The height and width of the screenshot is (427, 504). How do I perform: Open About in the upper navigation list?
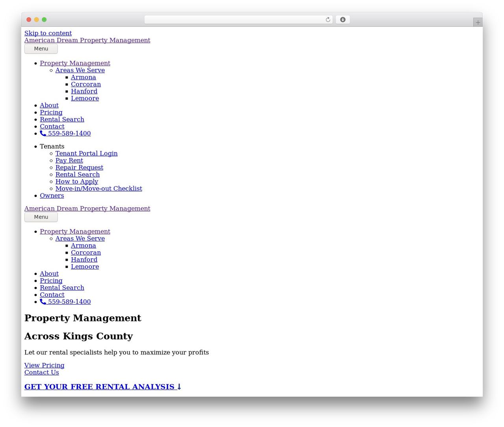point(49,105)
